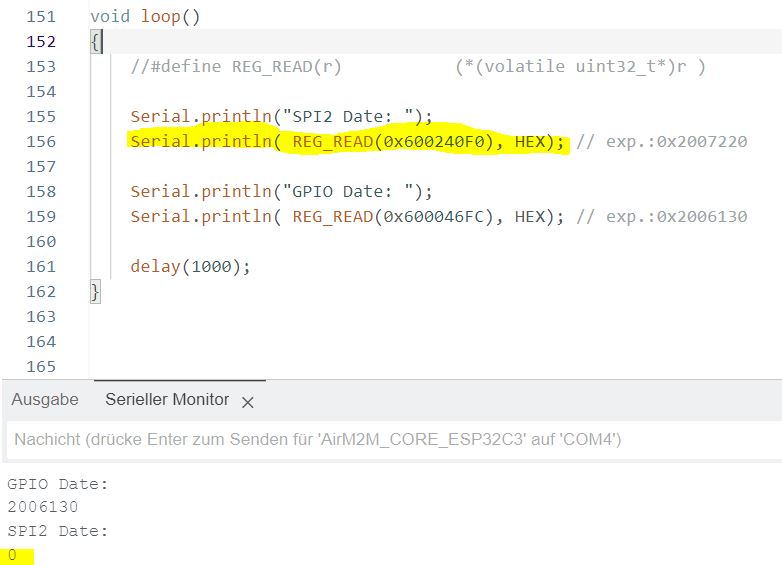The width and height of the screenshot is (782, 565).
Task: Click the '(*(volatile uint32_t*)r )' comment text
Action: 580,66
